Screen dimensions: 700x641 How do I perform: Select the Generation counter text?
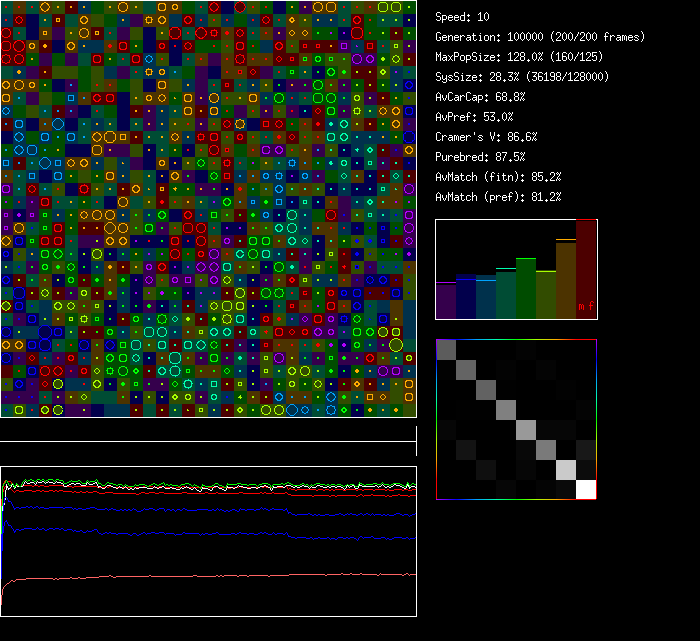coord(540,37)
